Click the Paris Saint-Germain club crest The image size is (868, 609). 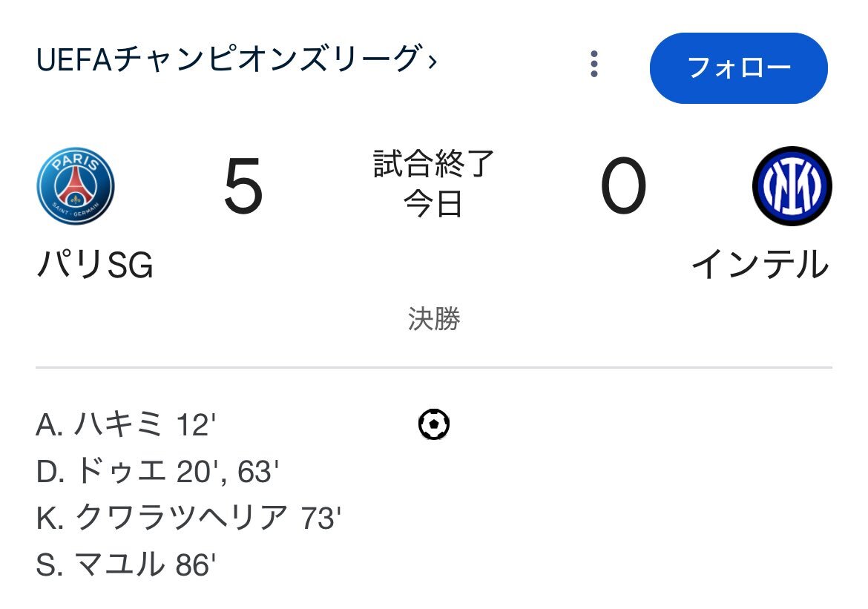[x=75, y=185]
